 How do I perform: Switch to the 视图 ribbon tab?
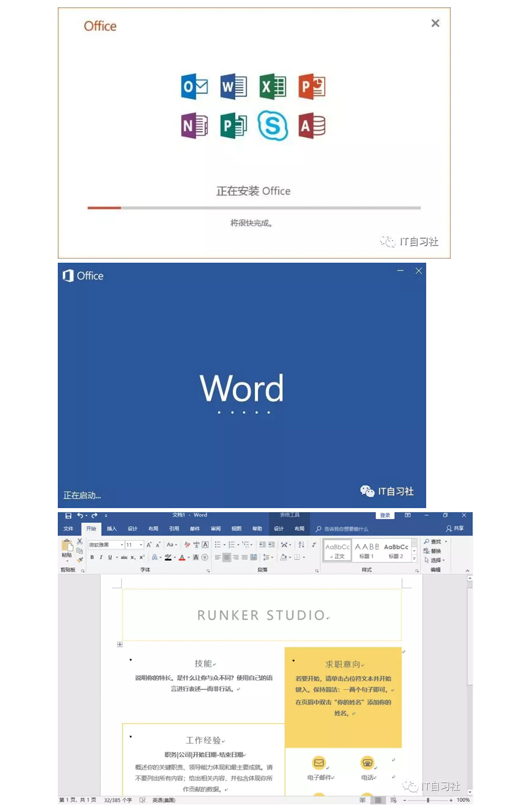(x=236, y=529)
